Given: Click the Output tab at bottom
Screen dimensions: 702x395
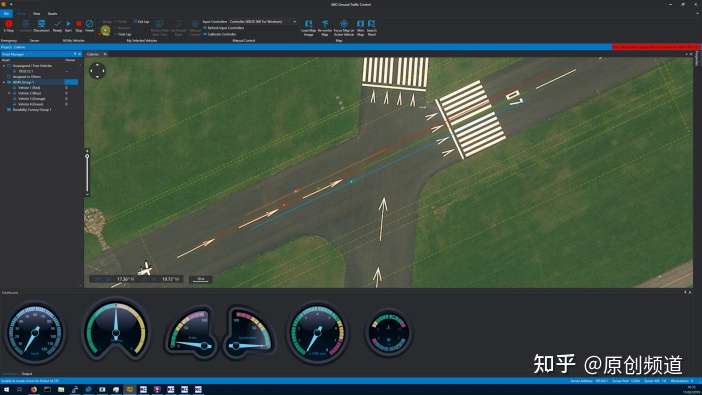Looking at the screenshot, I should [x=27, y=374].
